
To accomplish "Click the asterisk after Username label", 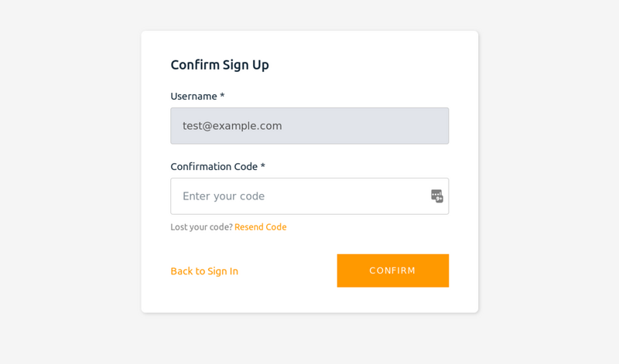I will point(222,97).
